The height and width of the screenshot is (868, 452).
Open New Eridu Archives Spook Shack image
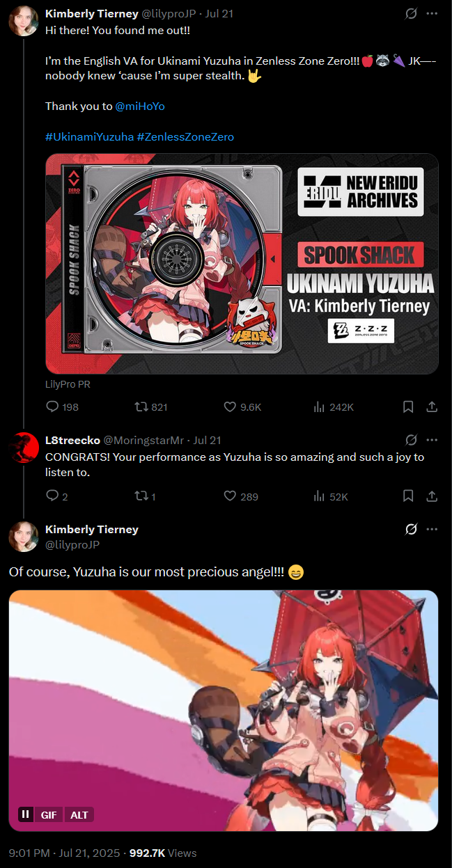coord(242,264)
